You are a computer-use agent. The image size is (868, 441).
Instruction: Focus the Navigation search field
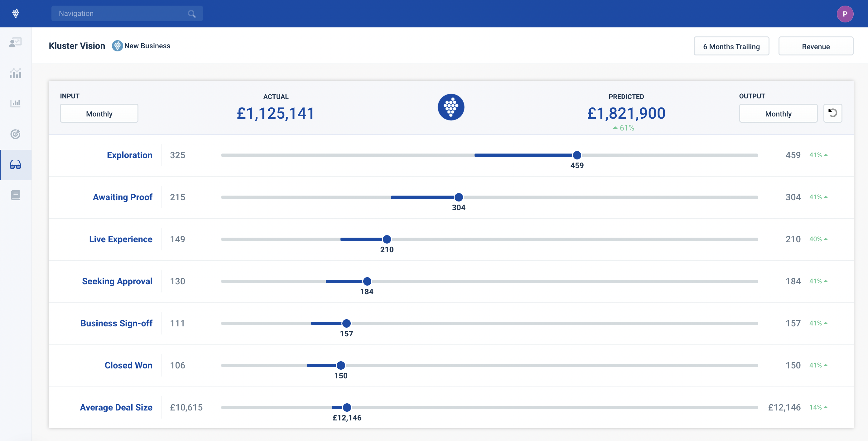121,13
